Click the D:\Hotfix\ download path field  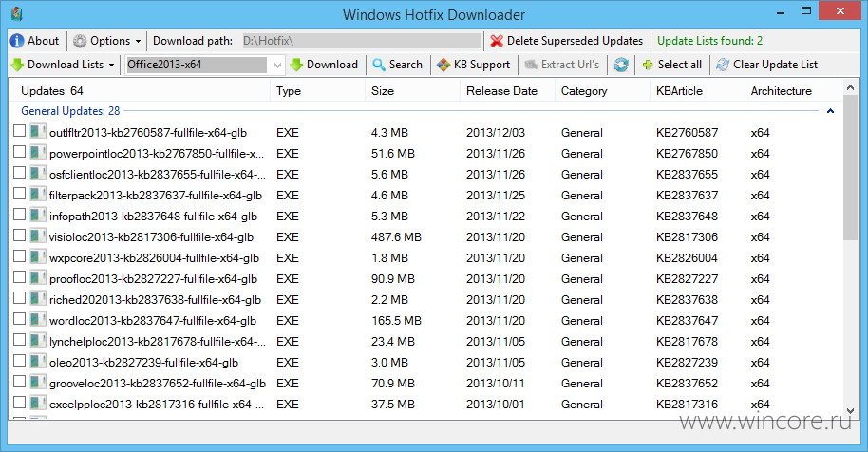(361, 41)
